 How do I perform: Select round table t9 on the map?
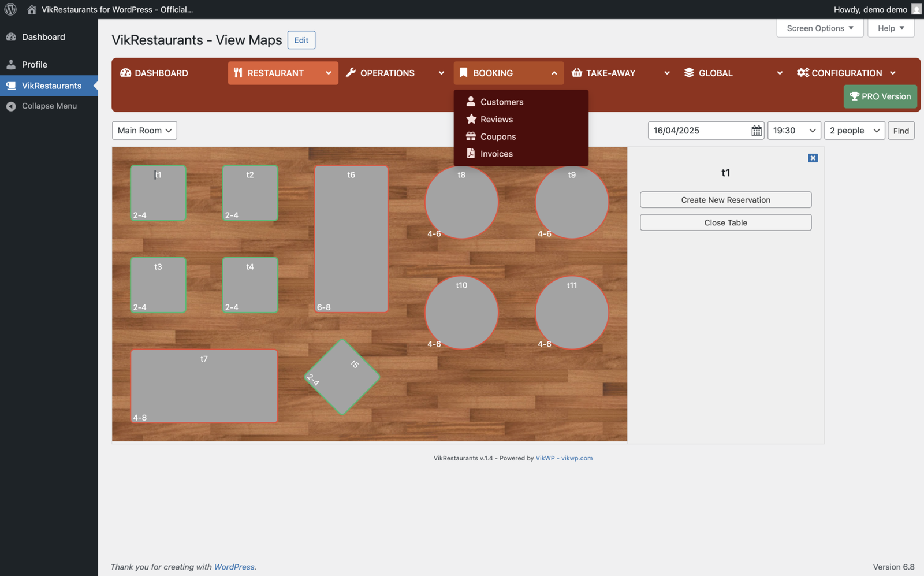(572, 202)
